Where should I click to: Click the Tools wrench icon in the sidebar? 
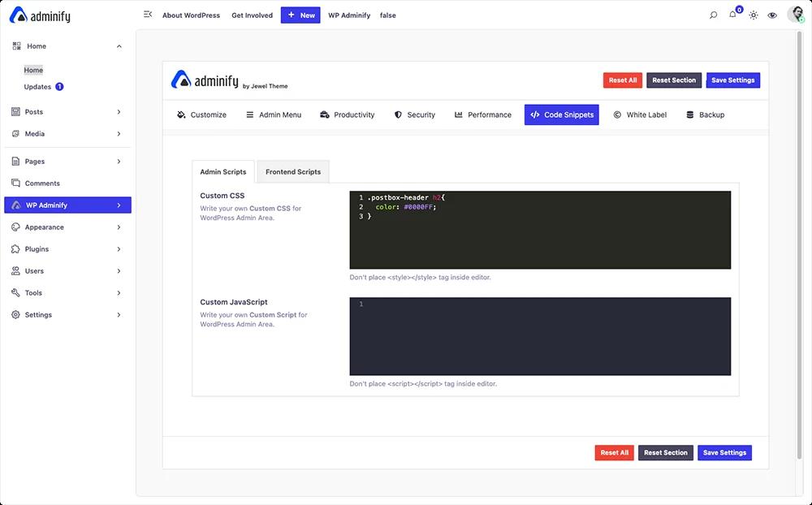click(x=15, y=292)
